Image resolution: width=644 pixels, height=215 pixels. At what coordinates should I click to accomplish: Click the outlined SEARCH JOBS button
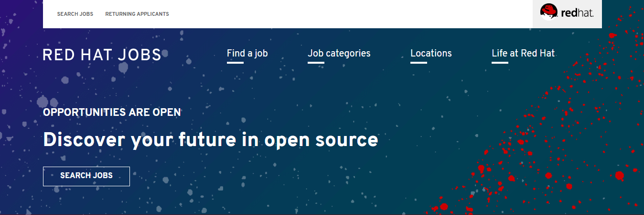coord(86,176)
